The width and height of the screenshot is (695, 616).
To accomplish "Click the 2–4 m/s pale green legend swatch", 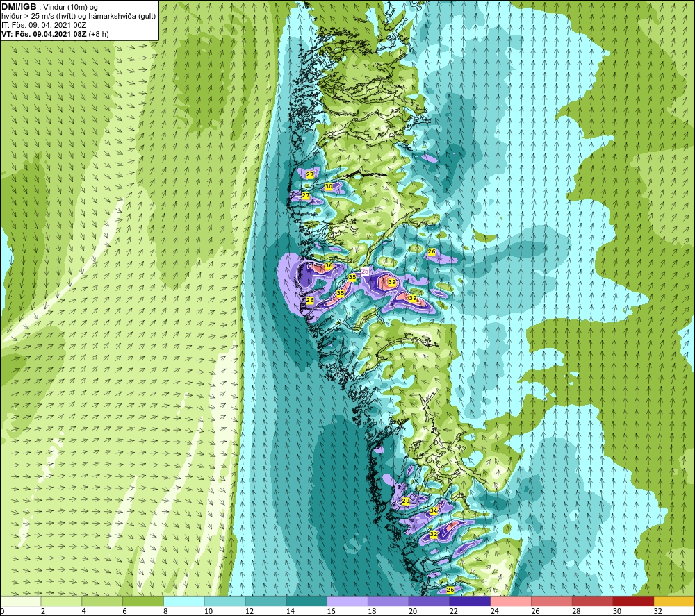I will [62, 601].
